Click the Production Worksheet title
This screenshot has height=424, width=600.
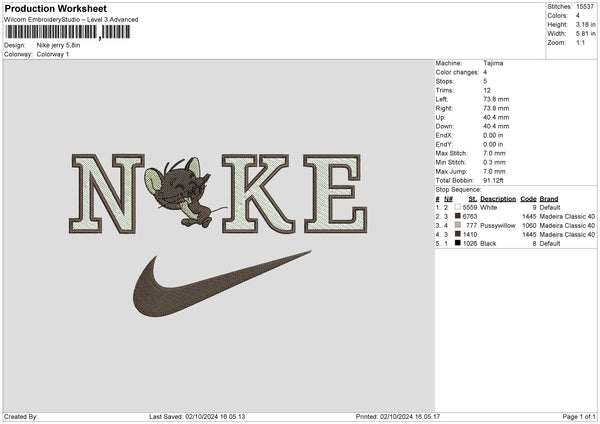click(x=56, y=8)
